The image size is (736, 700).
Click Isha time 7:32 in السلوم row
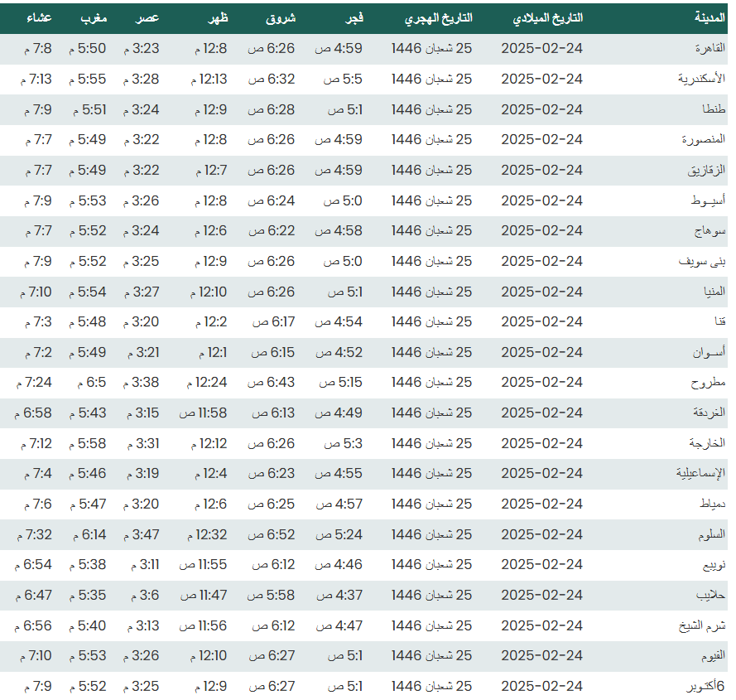(x=34, y=534)
